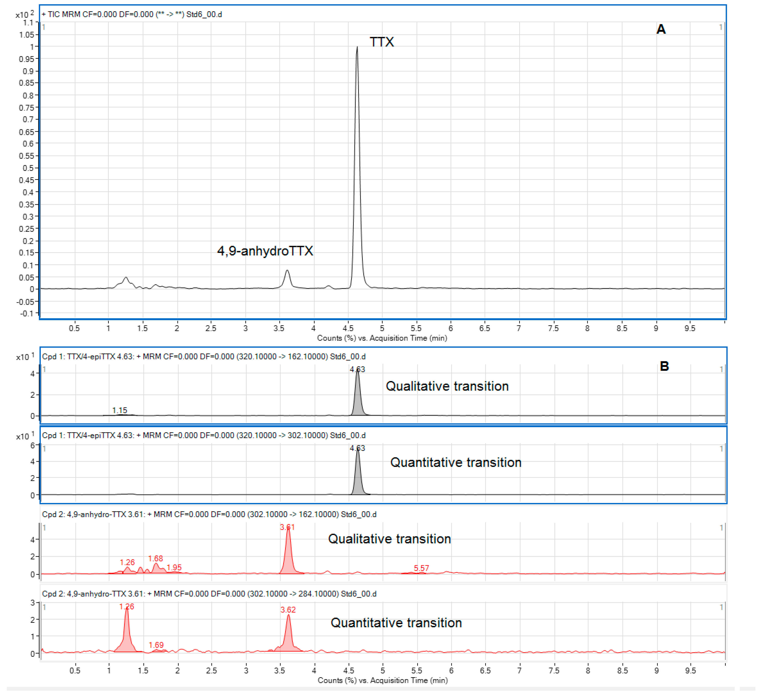Select the Cpd 2 302.1 -> 284.1 pane title
This screenshot has width=762, height=700.
(x=209, y=594)
